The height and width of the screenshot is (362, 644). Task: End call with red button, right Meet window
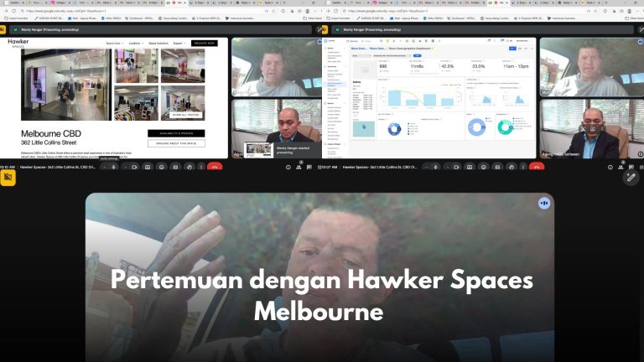coord(537,167)
